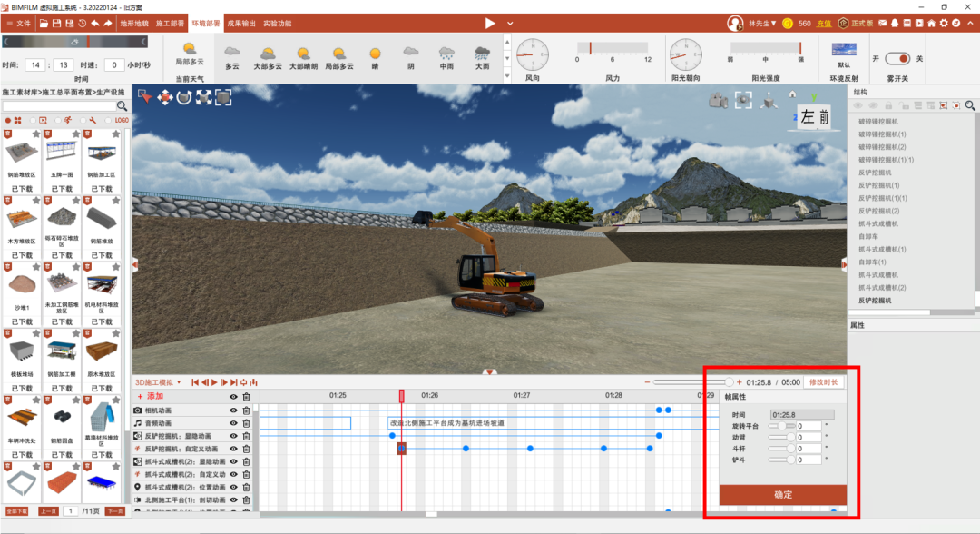980x534 pixels.
Task: Adjust the 阳光强度 sunlight intensity slider
Action: pyautogui.click(x=766, y=48)
